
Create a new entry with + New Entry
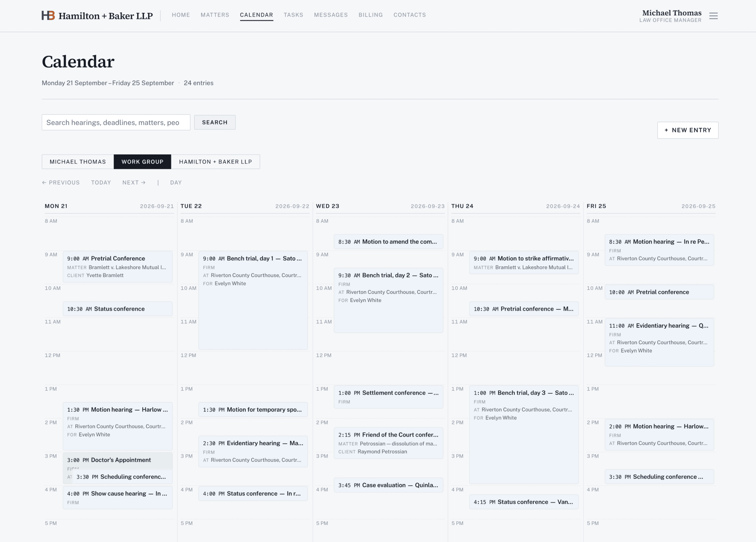click(x=688, y=130)
